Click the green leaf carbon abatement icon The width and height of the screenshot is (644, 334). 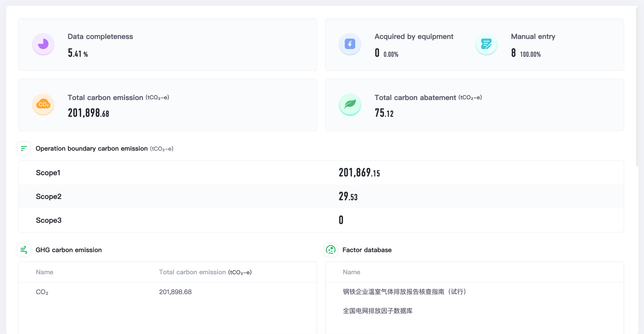click(x=350, y=104)
